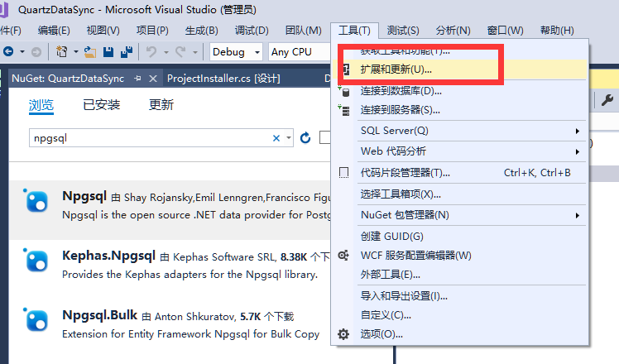Click the Options gear menu icon
This screenshot has width=619, height=364.
point(343,334)
